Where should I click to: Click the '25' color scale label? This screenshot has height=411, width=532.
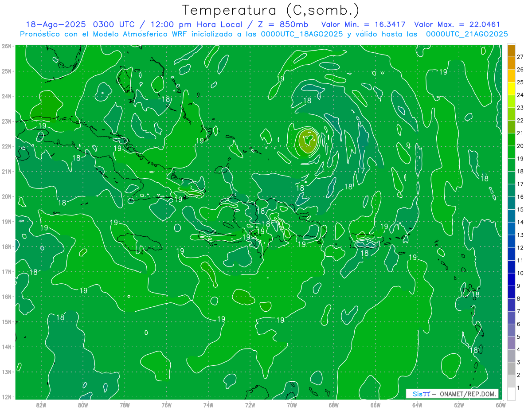520,82
